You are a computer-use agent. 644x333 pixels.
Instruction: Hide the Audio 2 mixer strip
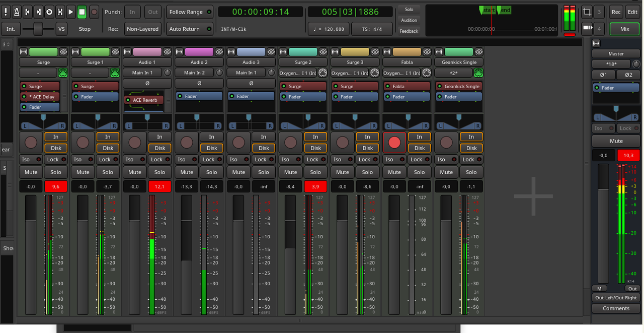click(x=219, y=51)
